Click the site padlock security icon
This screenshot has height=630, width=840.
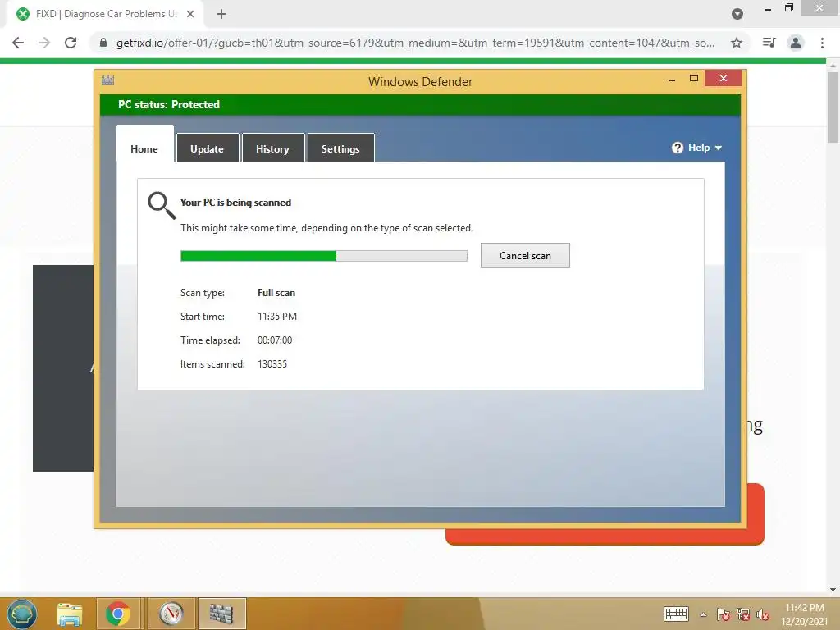[x=103, y=43]
